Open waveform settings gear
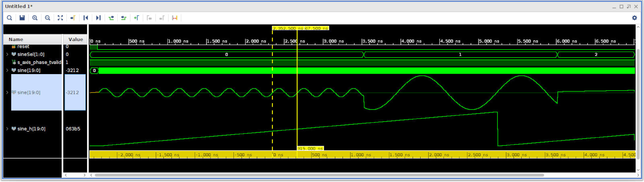 tap(634, 18)
